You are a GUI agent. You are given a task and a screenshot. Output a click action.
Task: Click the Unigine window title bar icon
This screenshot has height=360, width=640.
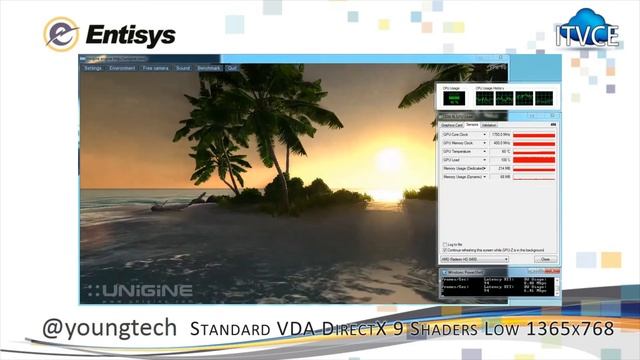click(x=83, y=59)
